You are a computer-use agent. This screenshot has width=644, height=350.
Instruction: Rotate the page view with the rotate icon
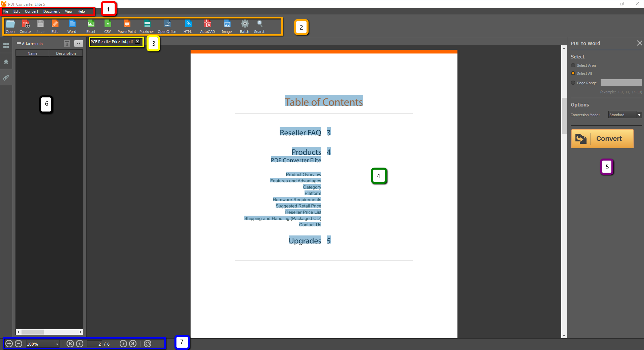click(x=148, y=344)
